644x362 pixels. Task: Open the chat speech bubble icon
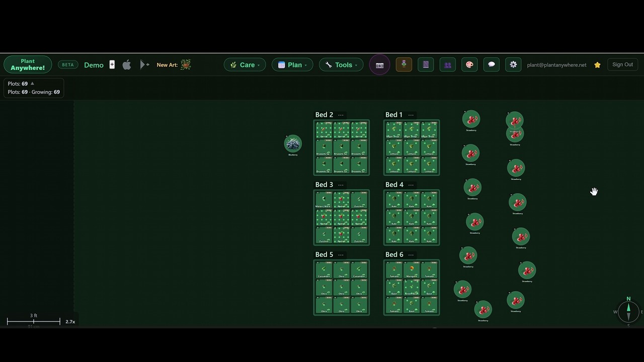(492, 64)
